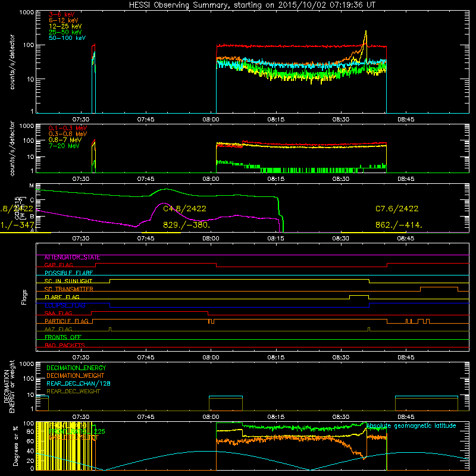The height and width of the screenshot is (476, 476).
Task: Select the SAA_FLAG label
Action: pyautogui.click(x=58, y=313)
